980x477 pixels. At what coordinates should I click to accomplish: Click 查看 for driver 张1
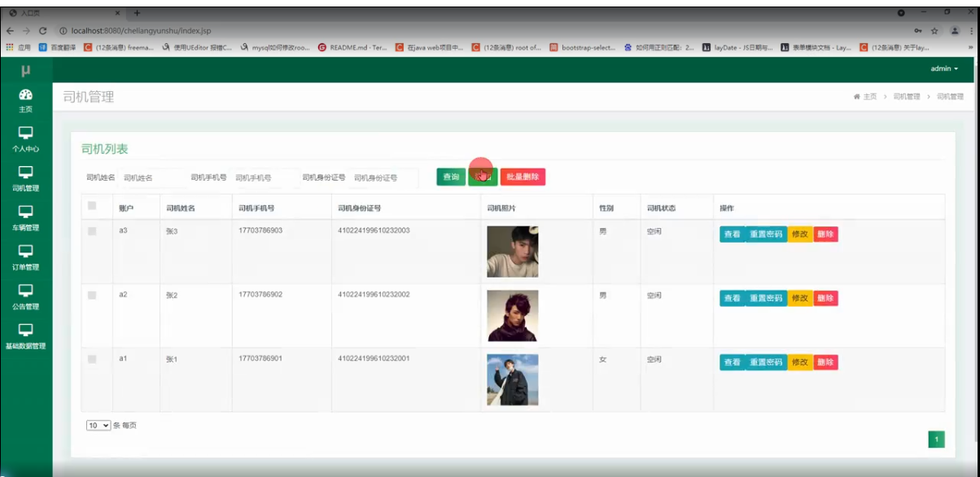(732, 362)
